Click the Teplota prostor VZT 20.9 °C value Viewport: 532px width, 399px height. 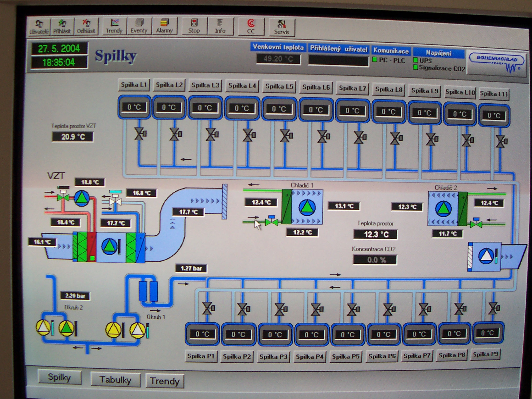[x=73, y=137]
